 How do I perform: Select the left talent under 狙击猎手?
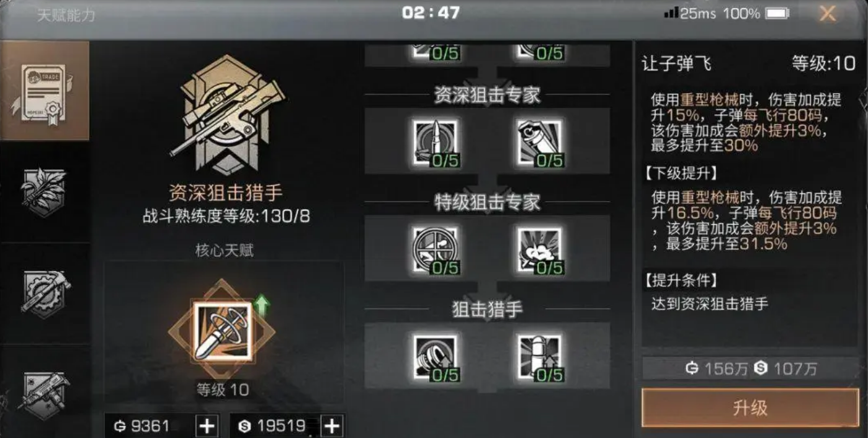(x=435, y=357)
